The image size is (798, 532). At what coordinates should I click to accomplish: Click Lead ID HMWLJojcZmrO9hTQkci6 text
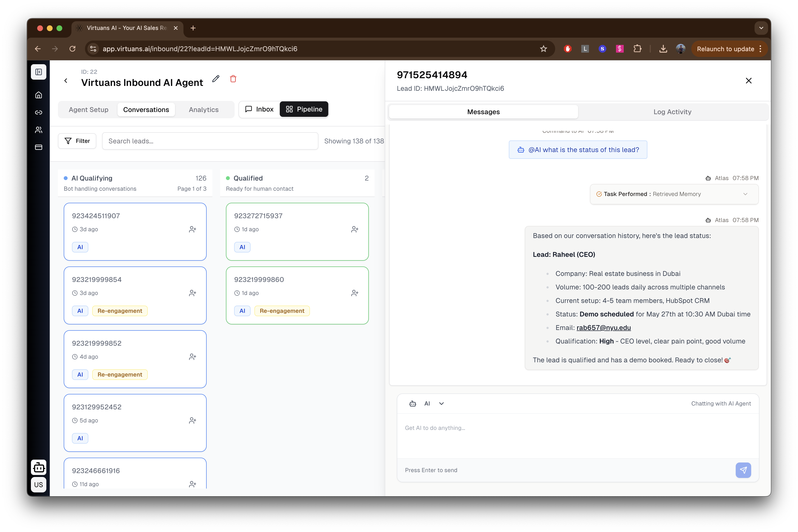(x=451, y=89)
